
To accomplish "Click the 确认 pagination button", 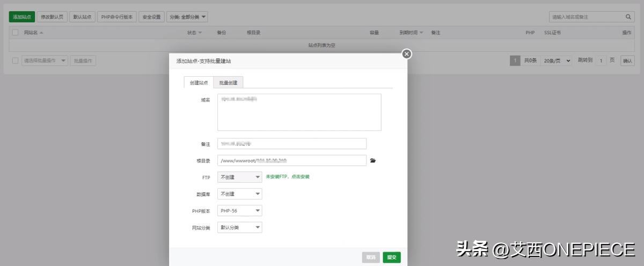I will 627,61.
